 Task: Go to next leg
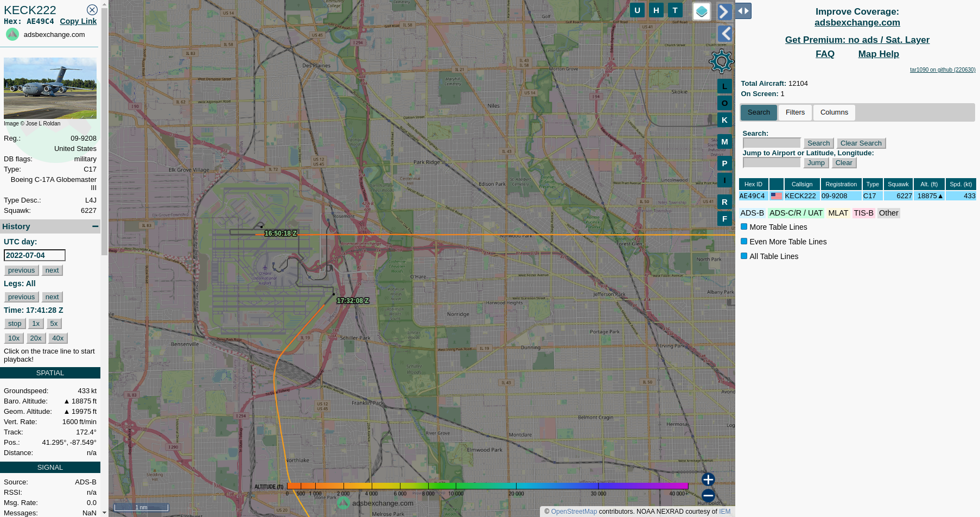coord(52,297)
